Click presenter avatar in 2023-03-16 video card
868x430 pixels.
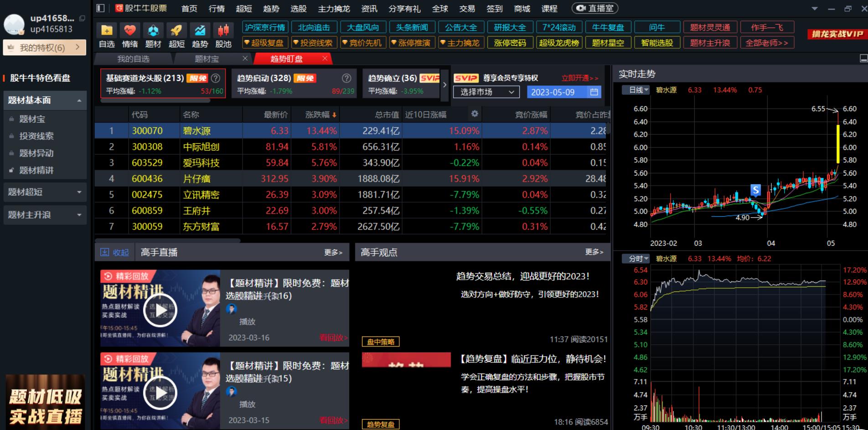[232, 309]
